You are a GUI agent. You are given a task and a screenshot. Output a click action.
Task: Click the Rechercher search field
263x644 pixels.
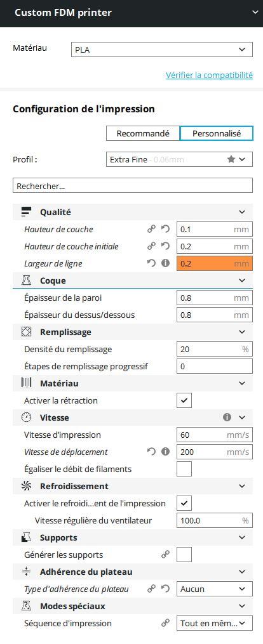(x=133, y=186)
